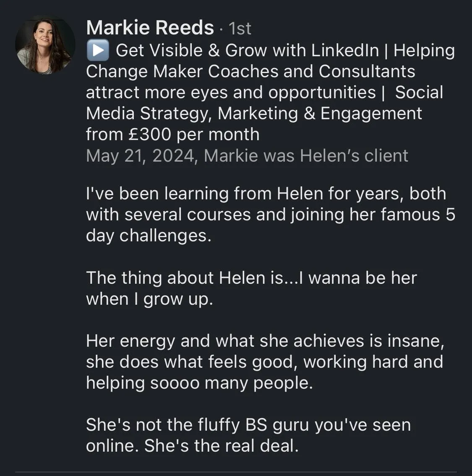This screenshot has height=476, width=472.
Task: Click the 'from £300 per month' text
Action: [173, 134]
